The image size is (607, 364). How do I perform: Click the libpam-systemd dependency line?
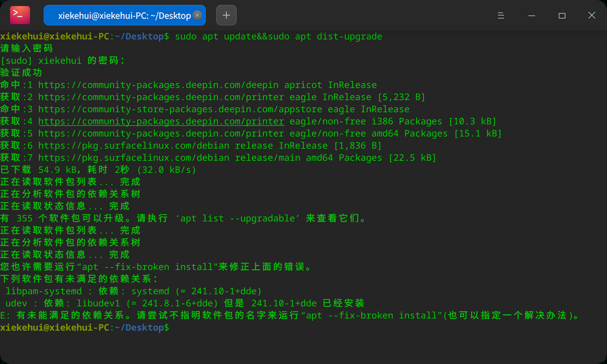(x=134, y=291)
